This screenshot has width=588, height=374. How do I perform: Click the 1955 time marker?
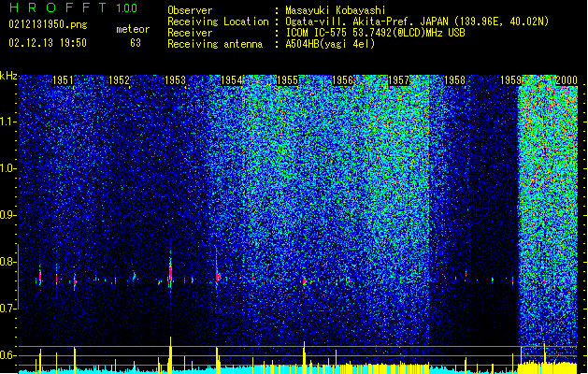coord(287,80)
